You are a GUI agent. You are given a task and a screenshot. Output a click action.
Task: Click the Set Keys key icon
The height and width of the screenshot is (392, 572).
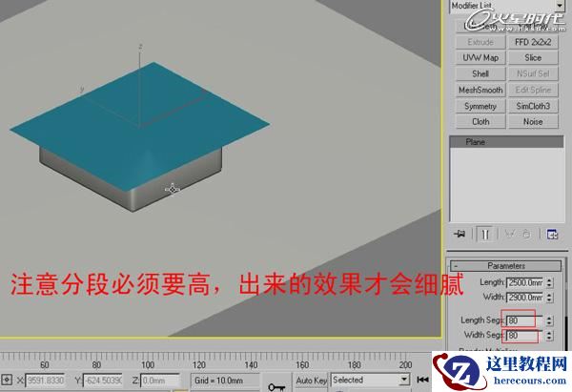pos(276,386)
